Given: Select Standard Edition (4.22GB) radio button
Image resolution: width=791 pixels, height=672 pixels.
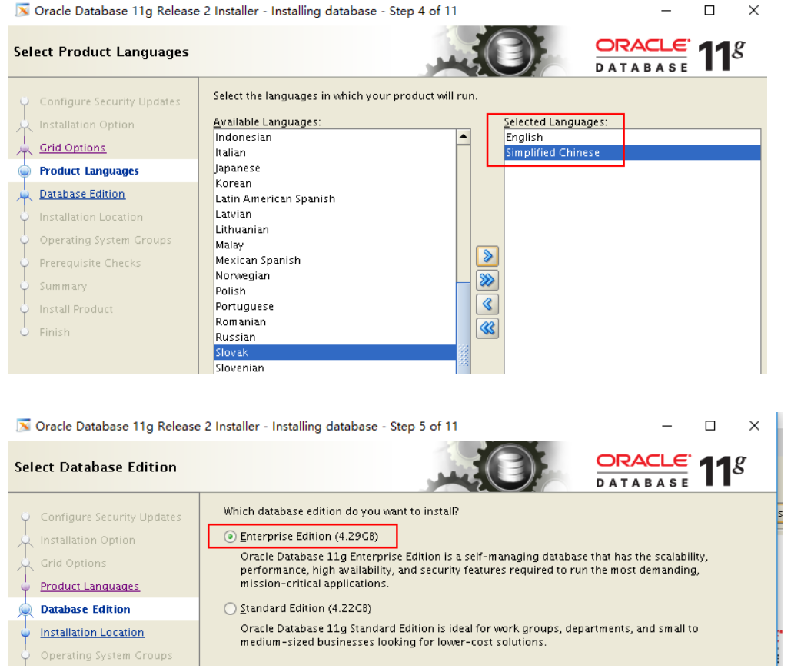Looking at the screenshot, I should (230, 608).
